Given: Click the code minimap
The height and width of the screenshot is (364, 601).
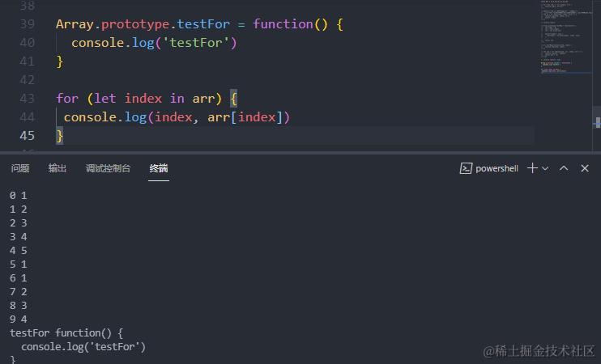Looking at the screenshot, I should pyautogui.click(x=566, y=37).
